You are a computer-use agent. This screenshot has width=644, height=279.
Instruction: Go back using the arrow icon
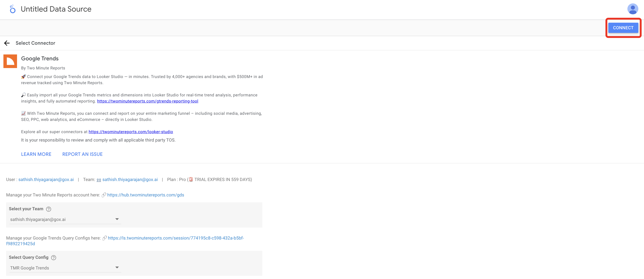(x=7, y=43)
